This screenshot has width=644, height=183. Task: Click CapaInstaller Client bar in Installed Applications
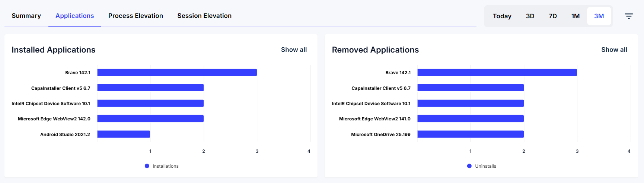click(150, 88)
